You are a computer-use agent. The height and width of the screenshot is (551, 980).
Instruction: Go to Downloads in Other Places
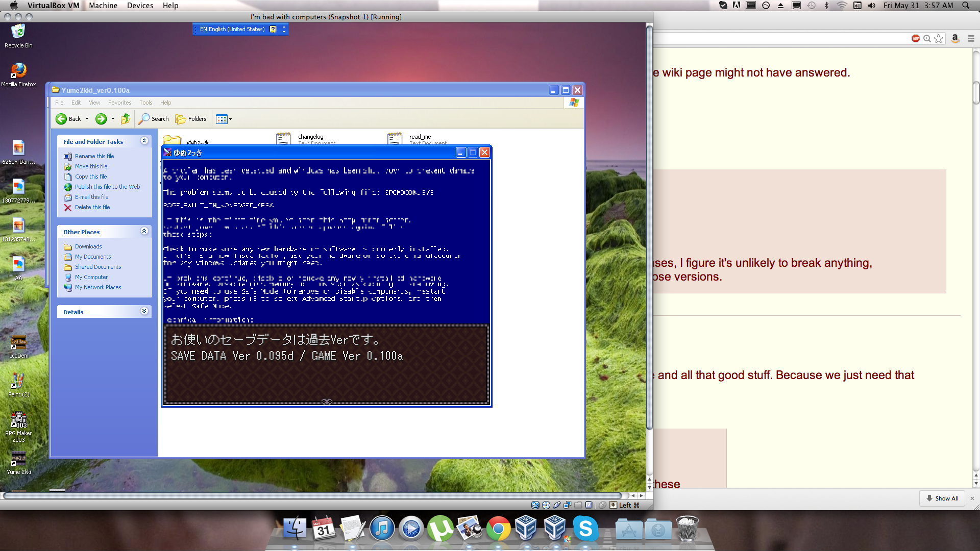88,246
